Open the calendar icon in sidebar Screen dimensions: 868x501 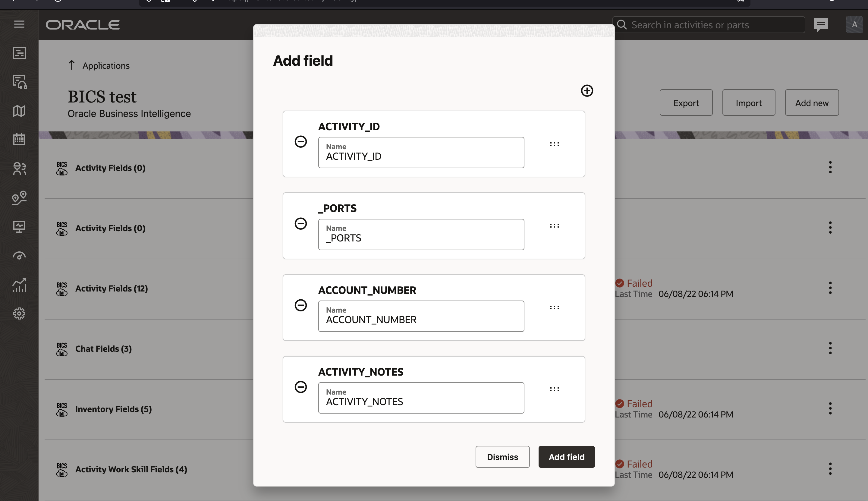tap(19, 139)
